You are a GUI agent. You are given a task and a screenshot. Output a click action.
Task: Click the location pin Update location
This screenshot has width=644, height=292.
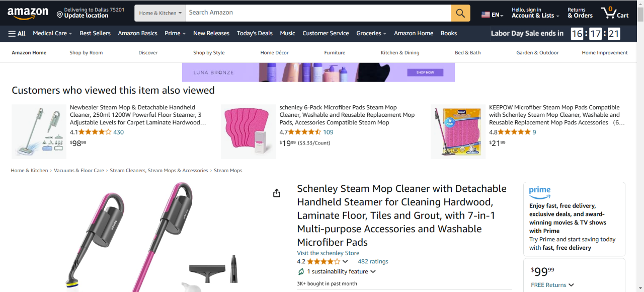[60, 15]
